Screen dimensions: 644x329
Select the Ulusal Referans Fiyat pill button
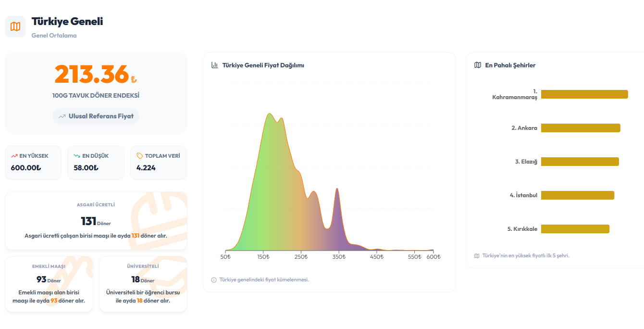pos(96,116)
